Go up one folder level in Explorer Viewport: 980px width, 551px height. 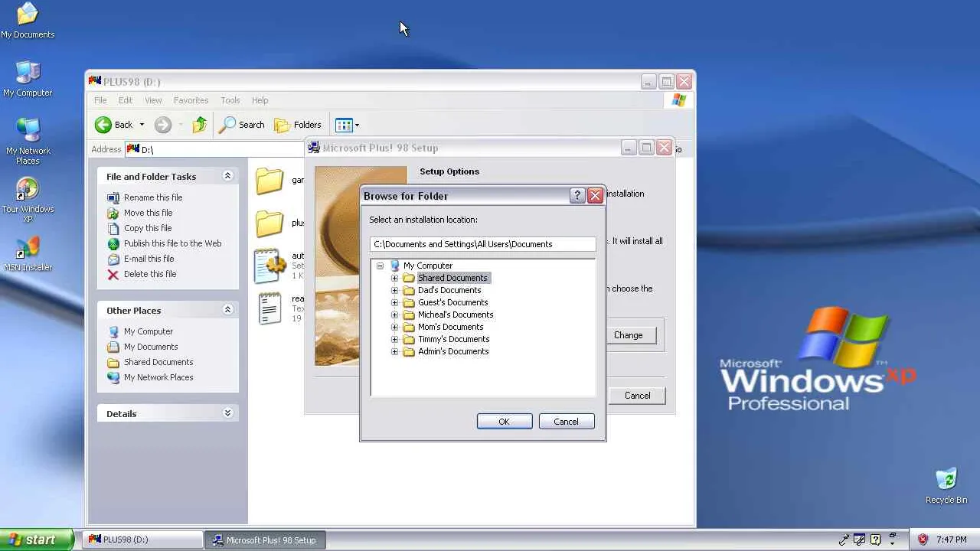click(199, 125)
